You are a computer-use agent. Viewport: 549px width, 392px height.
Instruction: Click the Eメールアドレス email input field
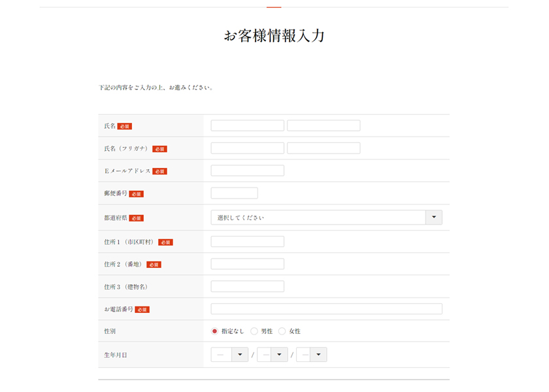(247, 170)
